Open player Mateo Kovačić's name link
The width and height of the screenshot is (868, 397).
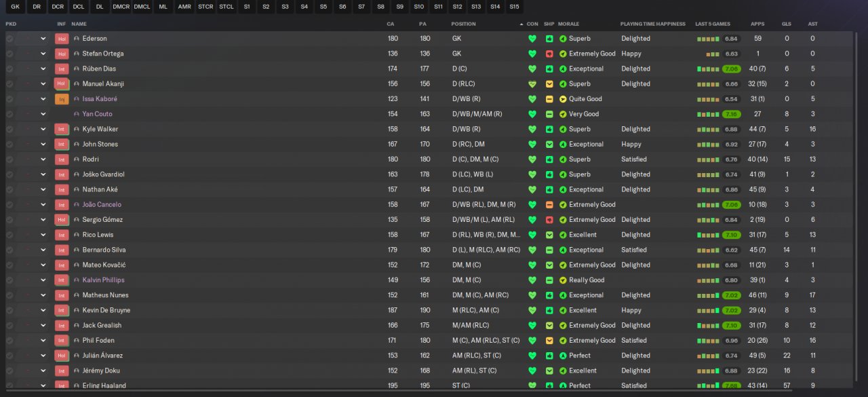(x=104, y=265)
